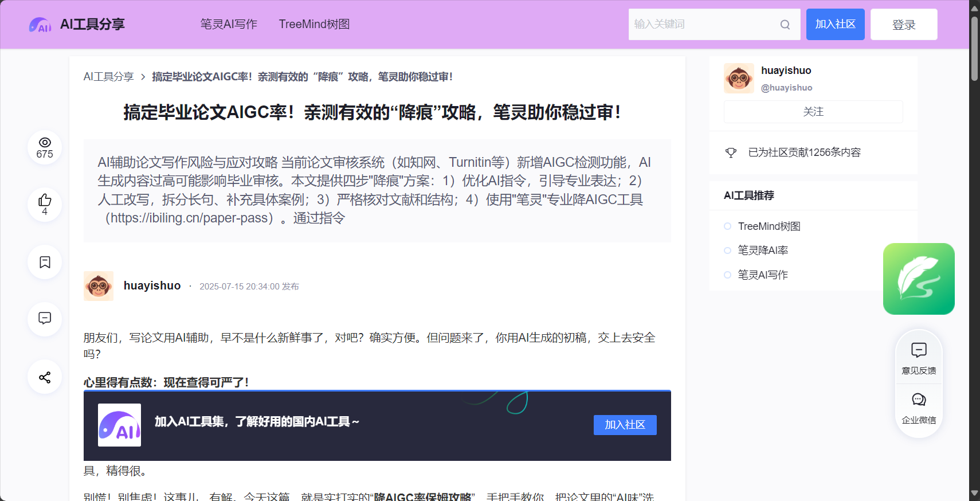Click huayishuo name in sidebar card

tap(786, 71)
